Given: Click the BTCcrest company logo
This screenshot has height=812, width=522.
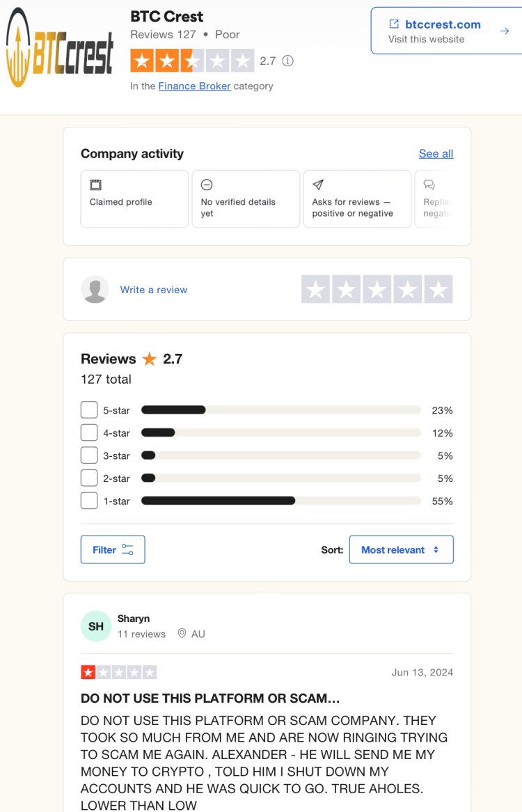Looking at the screenshot, I should [x=59, y=47].
